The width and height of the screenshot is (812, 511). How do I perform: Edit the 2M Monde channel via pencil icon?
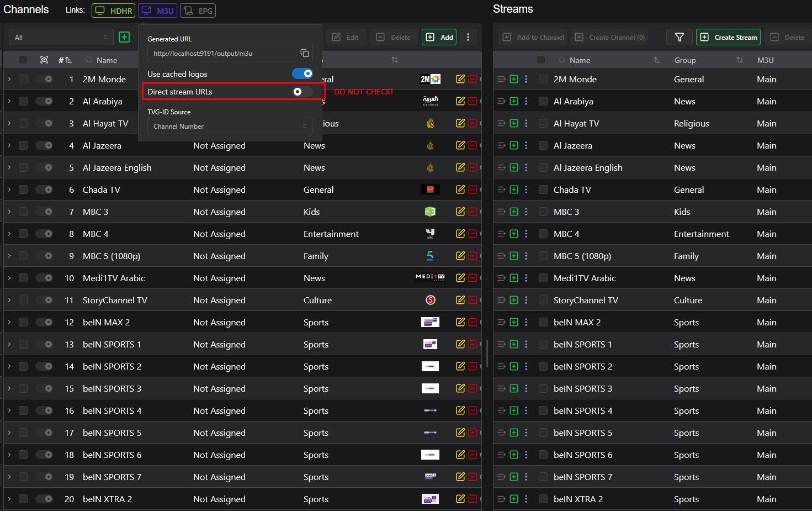point(460,79)
